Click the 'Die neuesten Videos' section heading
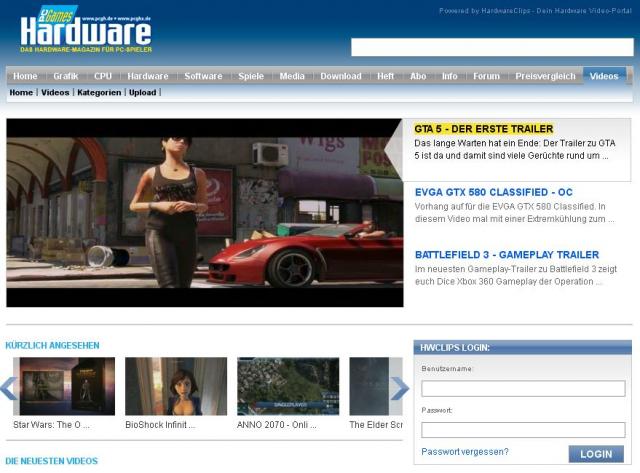Viewport: 640px width, 473px height. click(51, 461)
